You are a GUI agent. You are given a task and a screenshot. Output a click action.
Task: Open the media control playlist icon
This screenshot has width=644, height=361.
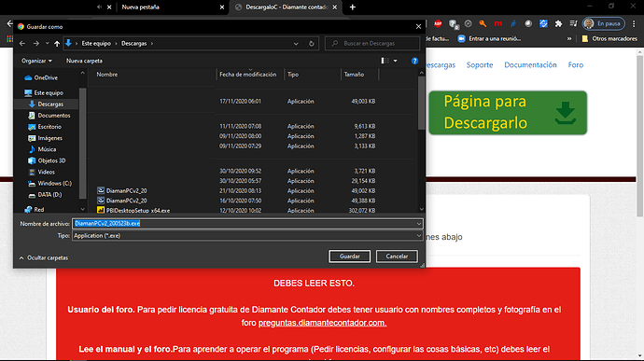(573, 23)
